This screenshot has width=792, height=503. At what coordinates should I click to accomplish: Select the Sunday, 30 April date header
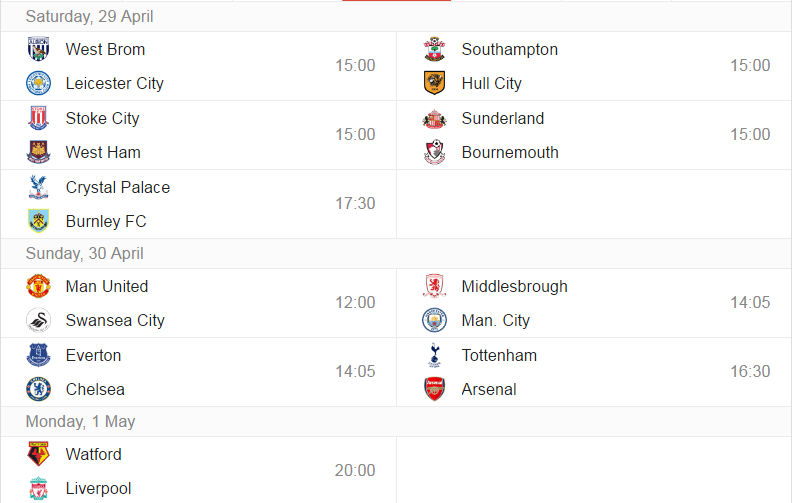85,253
